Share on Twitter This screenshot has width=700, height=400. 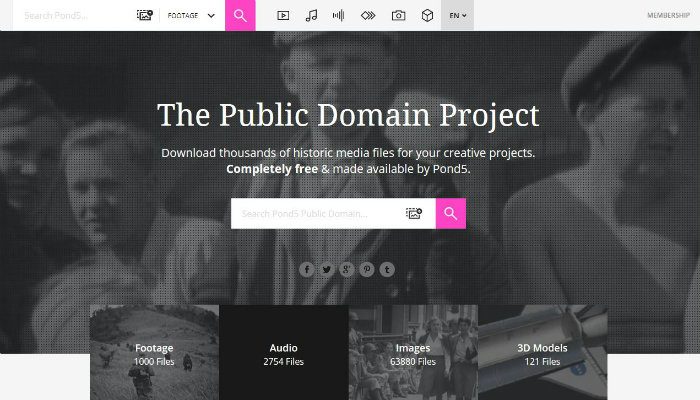coord(327,269)
